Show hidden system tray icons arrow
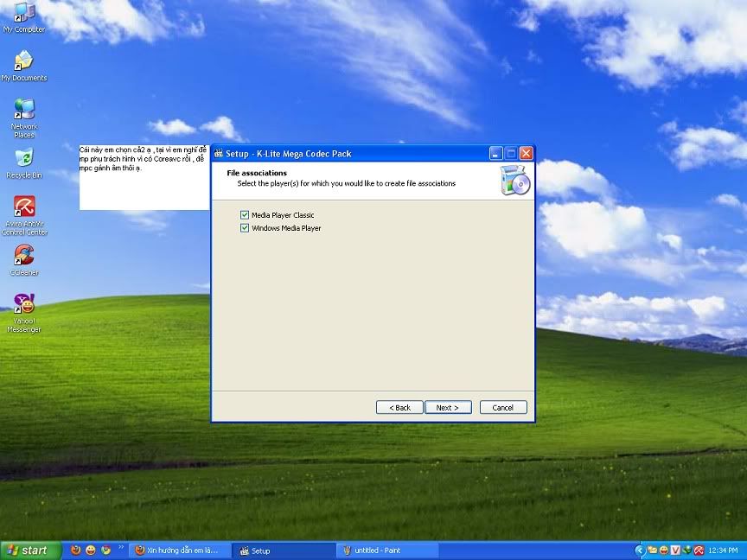Image resolution: width=747 pixels, height=560 pixels. point(641,550)
